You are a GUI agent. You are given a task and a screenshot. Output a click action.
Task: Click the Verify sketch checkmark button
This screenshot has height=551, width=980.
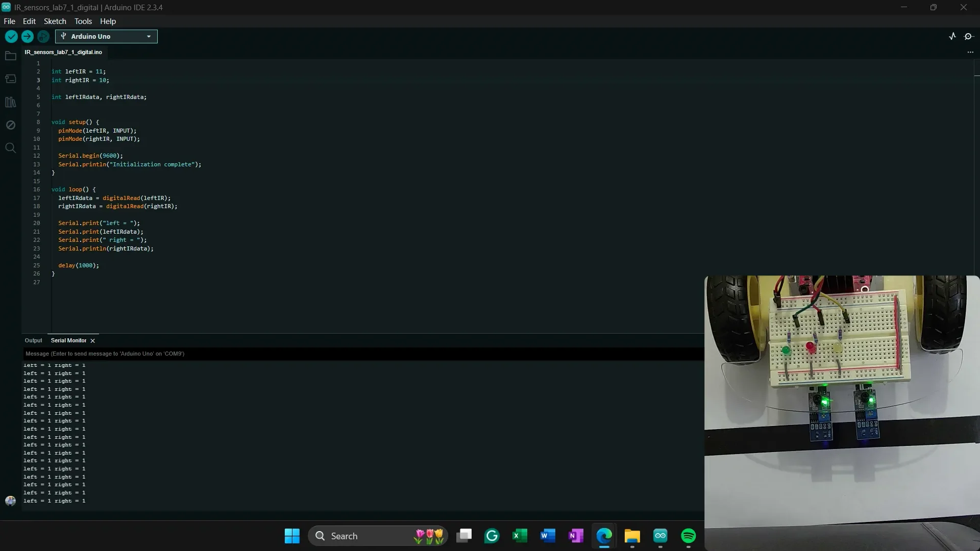[x=11, y=36]
